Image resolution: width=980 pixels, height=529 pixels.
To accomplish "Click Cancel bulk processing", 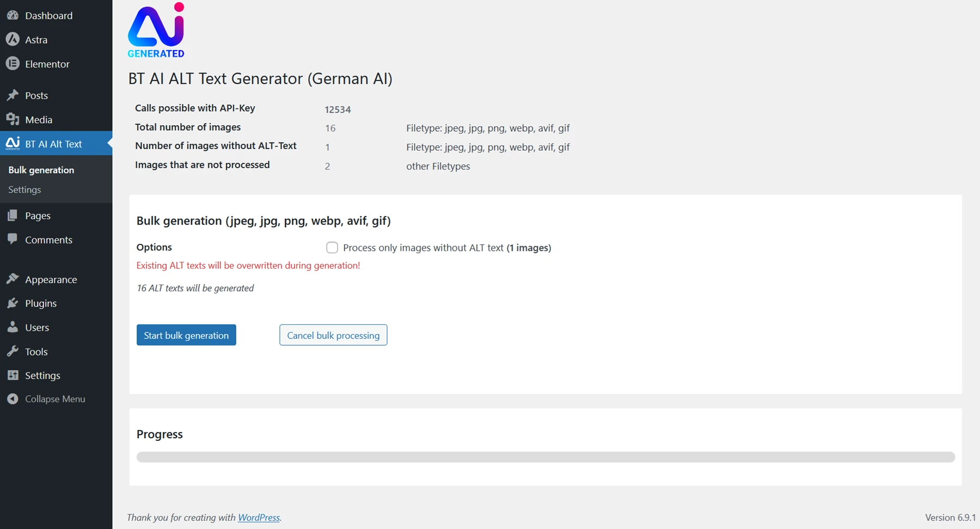I will point(333,335).
